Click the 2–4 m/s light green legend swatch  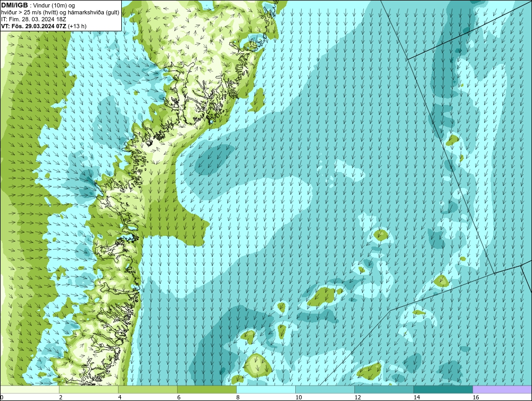[x=88, y=389]
